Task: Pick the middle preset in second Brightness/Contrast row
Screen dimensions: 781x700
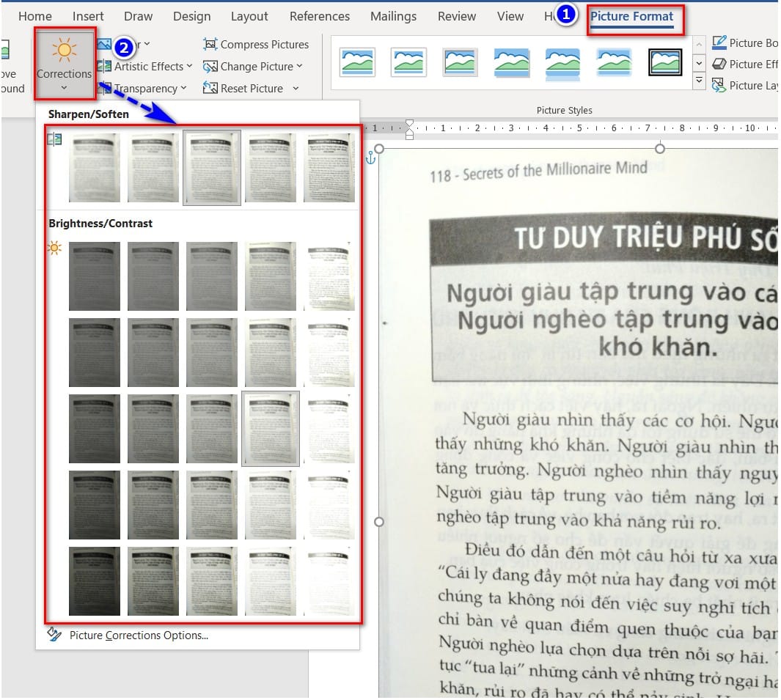Action: pos(212,353)
